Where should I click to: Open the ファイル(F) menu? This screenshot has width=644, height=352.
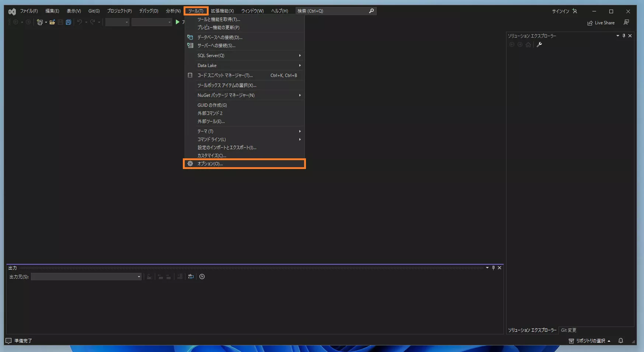pyautogui.click(x=29, y=11)
